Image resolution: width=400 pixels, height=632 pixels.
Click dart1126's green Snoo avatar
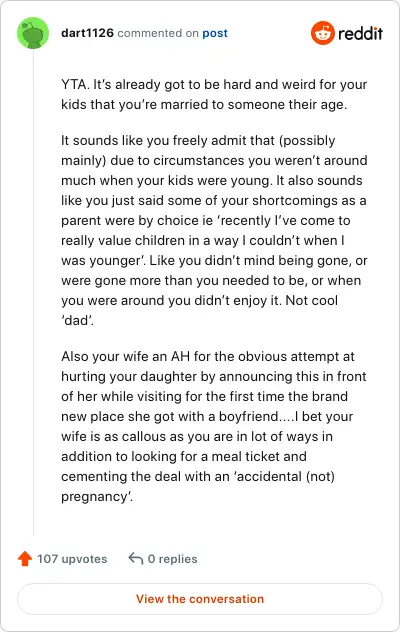pos(33,33)
